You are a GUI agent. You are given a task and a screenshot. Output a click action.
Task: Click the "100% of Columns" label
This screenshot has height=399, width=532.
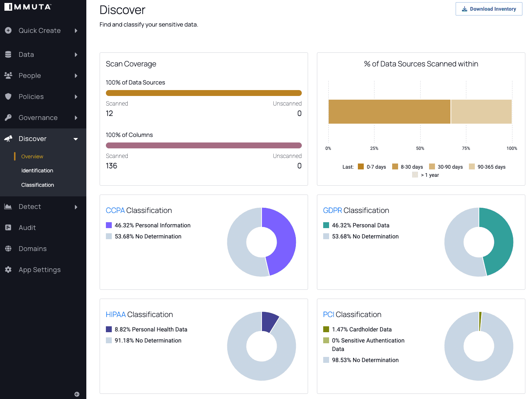coord(129,135)
